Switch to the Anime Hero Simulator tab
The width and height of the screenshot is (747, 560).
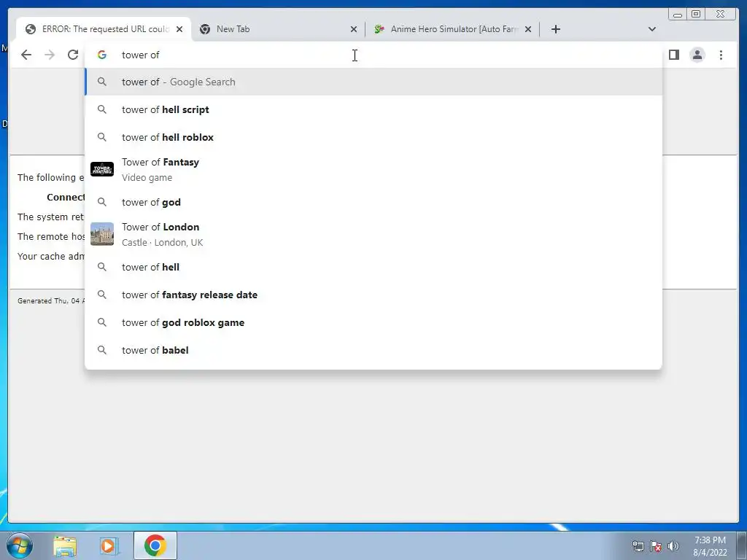pos(452,29)
